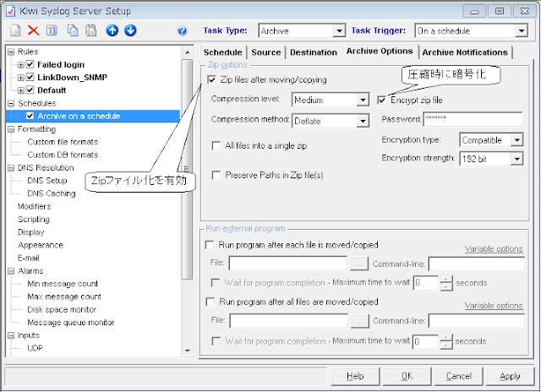Collapse the Alarms tree node
Screen dimensions: 541x392
[x=11, y=271]
